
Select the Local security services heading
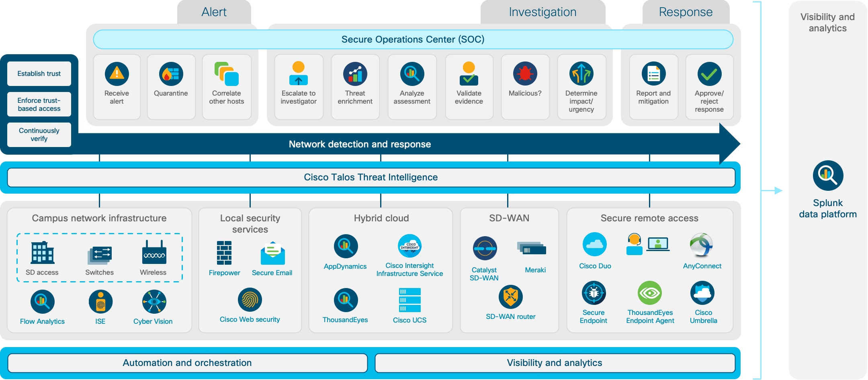point(250,224)
